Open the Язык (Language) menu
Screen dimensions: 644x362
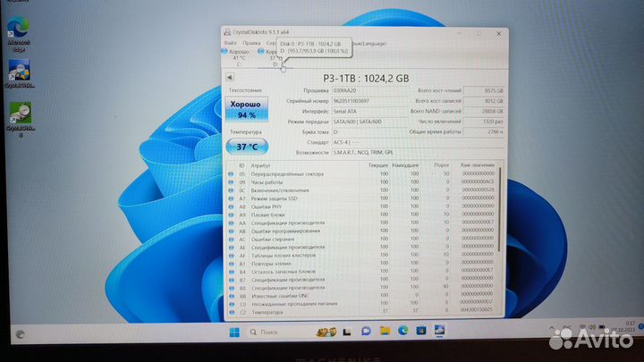[369, 43]
